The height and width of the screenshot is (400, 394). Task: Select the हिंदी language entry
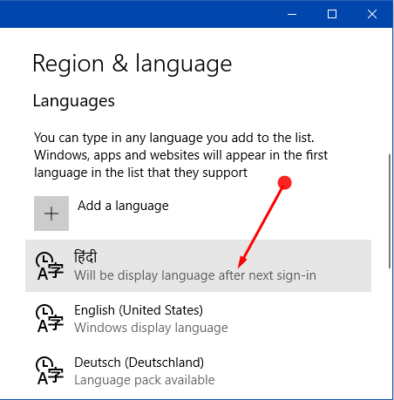(x=198, y=266)
